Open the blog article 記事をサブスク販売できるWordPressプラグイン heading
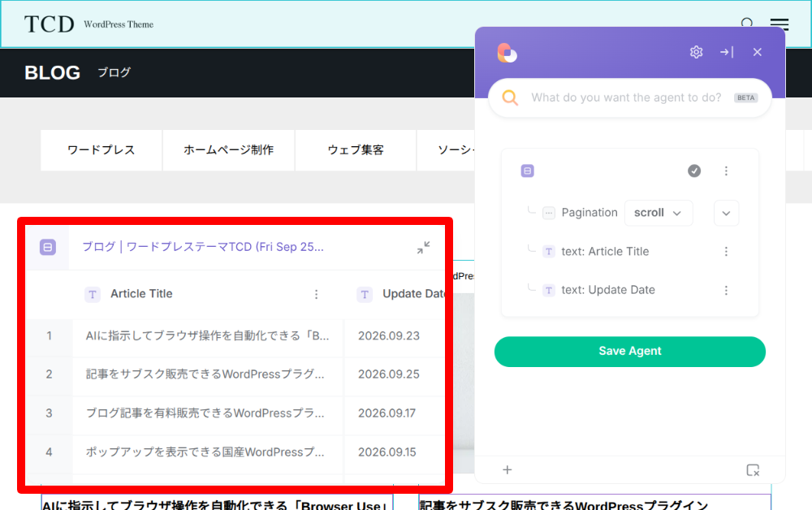The image size is (812, 510). pos(564,505)
